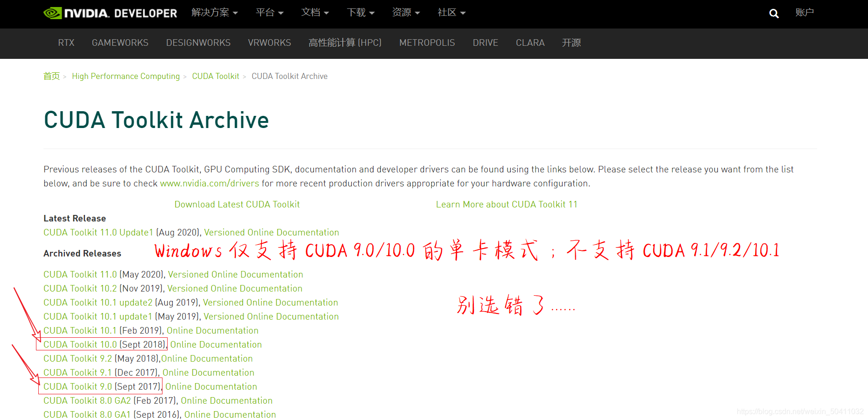
Task: Click the Archived Releases label
Action: pos(82,253)
